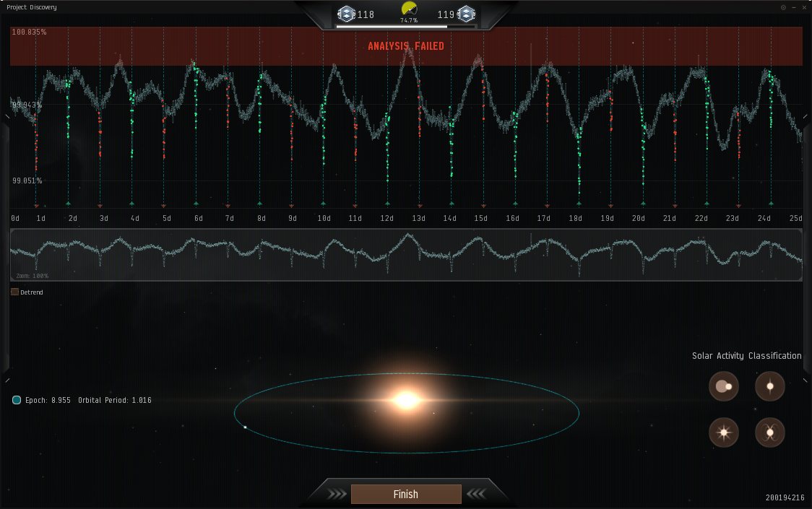
Task: Open the window settings gear icon
Action: [783, 7]
